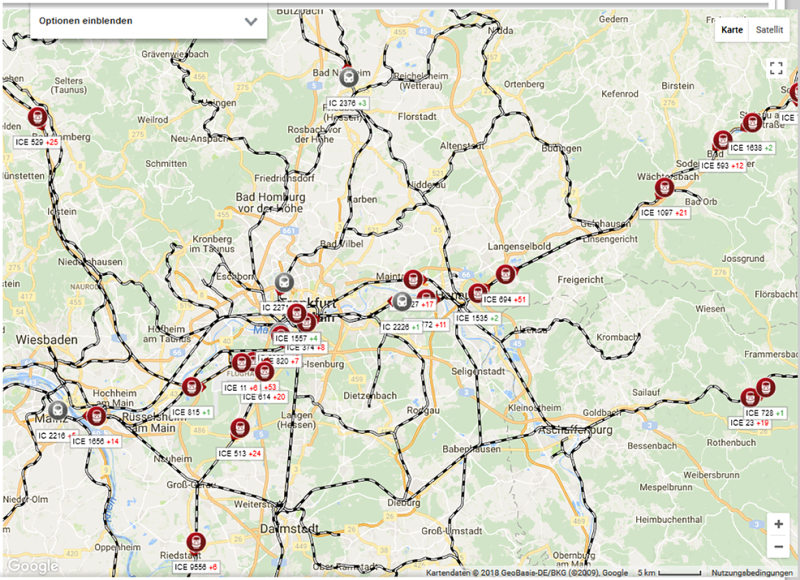
Task: Select the ICE 1656 train marker
Action: tap(96, 416)
